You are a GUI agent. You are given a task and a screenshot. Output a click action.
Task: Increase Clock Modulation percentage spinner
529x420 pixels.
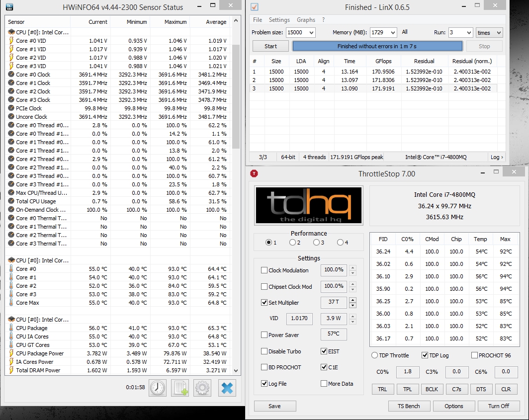[x=353, y=267]
